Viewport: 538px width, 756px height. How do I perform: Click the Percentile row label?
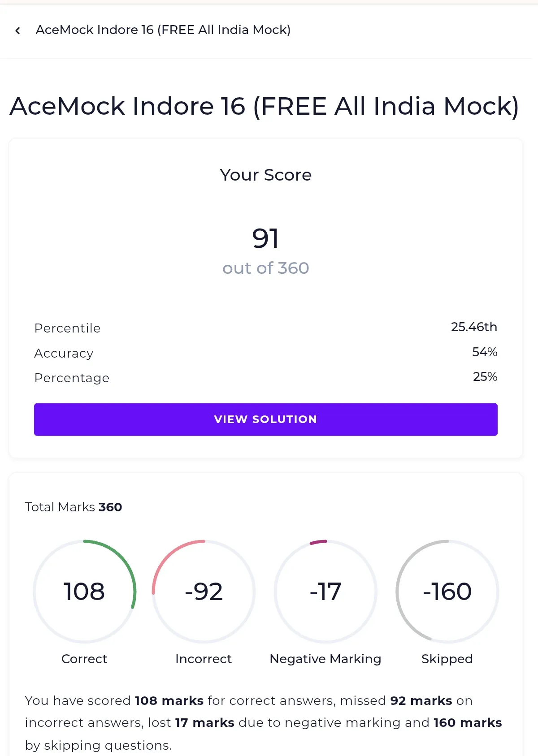click(x=67, y=328)
